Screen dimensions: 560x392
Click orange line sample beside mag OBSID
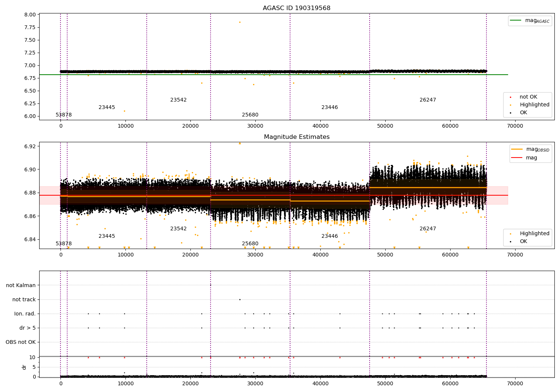[x=517, y=149]
